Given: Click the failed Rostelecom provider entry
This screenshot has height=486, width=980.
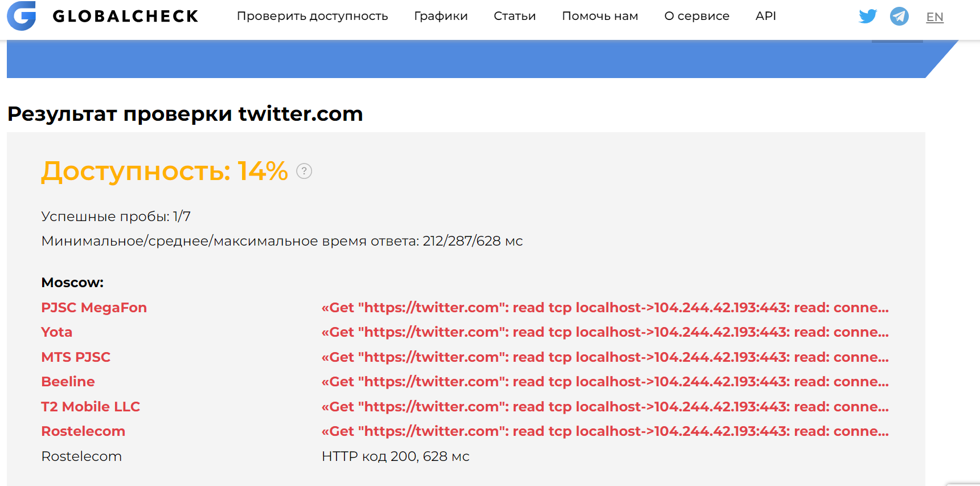Looking at the screenshot, I should (x=83, y=431).
